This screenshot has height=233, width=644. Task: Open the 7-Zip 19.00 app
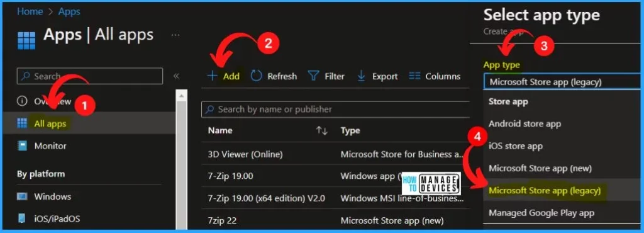click(x=230, y=176)
